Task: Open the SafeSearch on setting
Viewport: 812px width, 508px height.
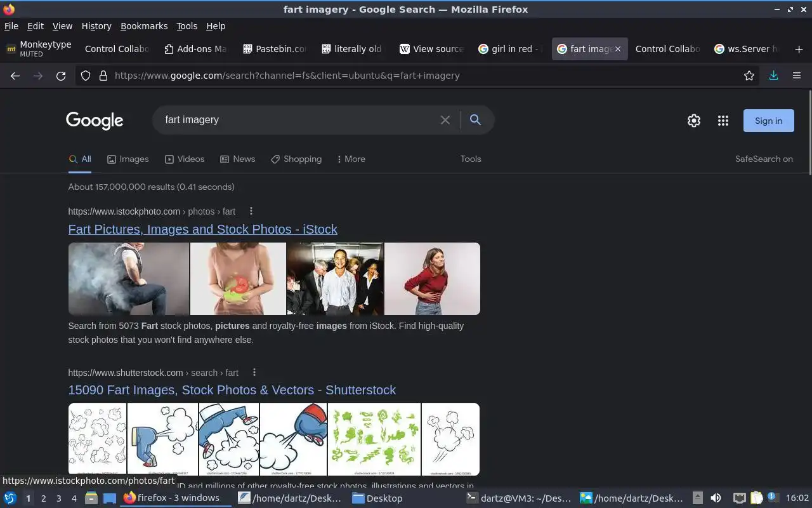Action: tap(764, 159)
